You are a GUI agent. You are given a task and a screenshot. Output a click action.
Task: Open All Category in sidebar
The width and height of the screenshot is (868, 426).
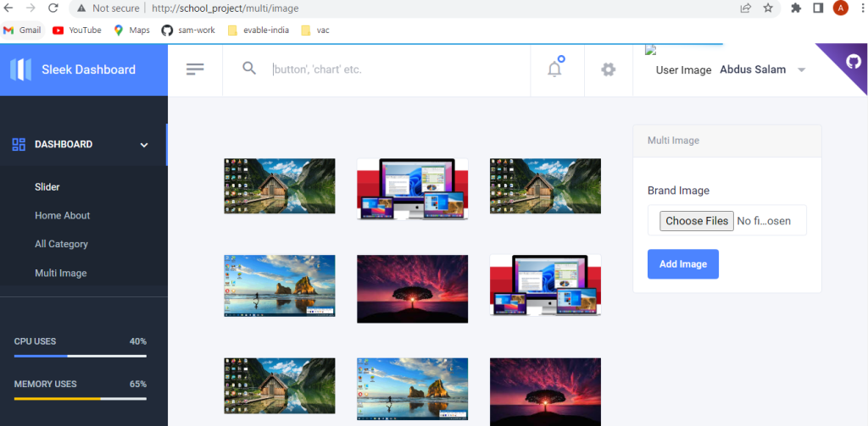61,245
